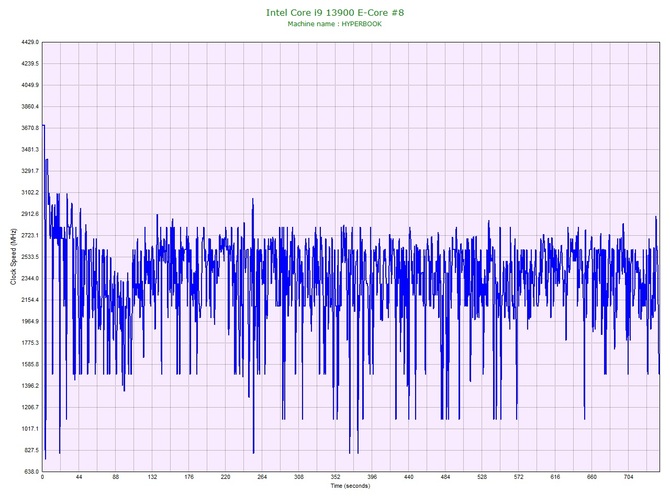The width and height of the screenshot is (670, 503).
Task: Click the 1775.3 y-axis value
Action: click(x=30, y=343)
